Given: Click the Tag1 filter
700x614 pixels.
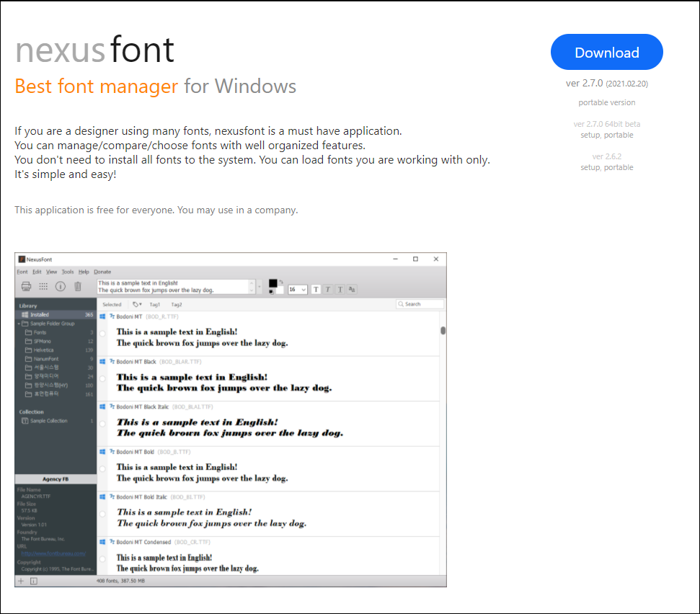Looking at the screenshot, I should click(x=154, y=304).
